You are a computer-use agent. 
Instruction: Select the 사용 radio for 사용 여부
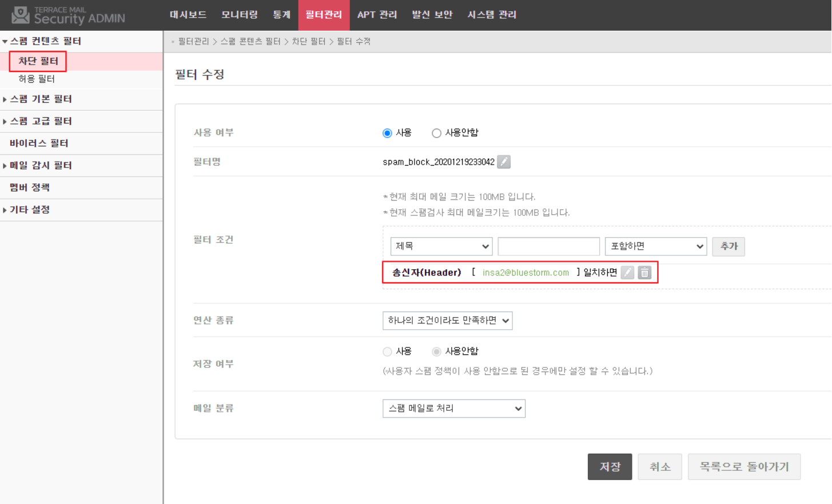[x=387, y=133]
